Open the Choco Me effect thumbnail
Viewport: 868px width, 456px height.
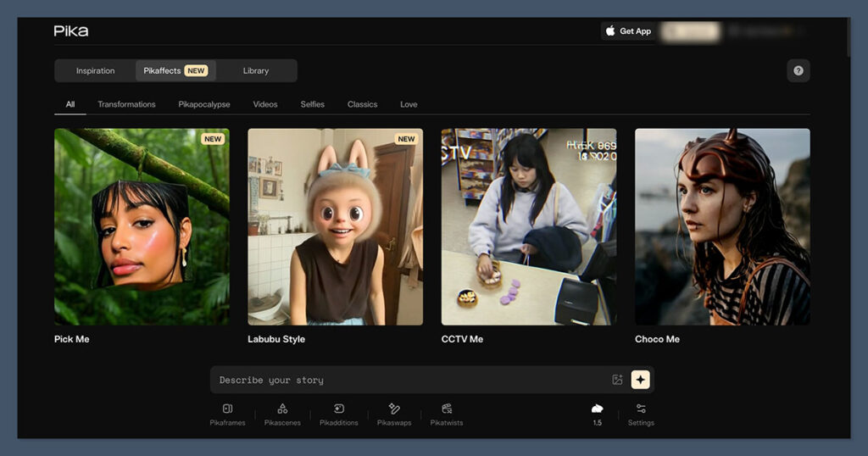722,227
